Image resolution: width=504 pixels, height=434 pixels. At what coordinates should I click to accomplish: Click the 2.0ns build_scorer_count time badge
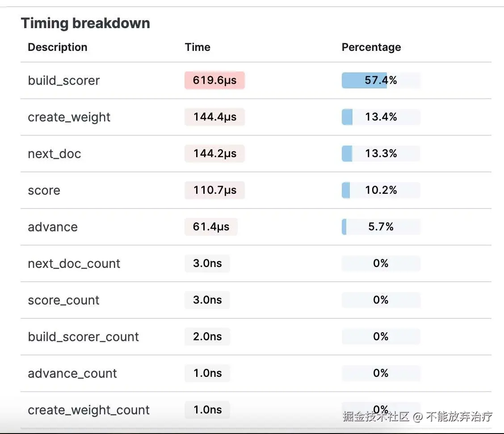(x=207, y=337)
